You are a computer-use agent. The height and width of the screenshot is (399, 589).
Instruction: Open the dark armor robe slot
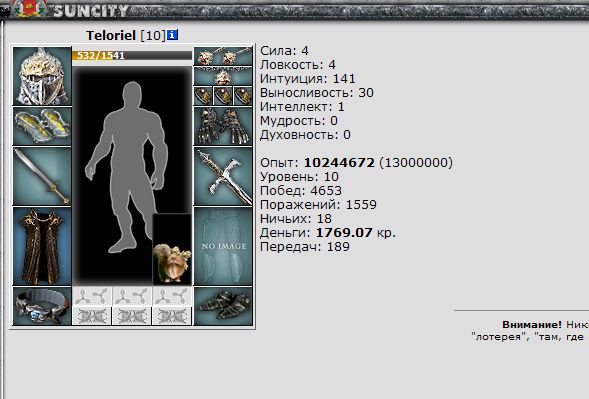(42, 246)
